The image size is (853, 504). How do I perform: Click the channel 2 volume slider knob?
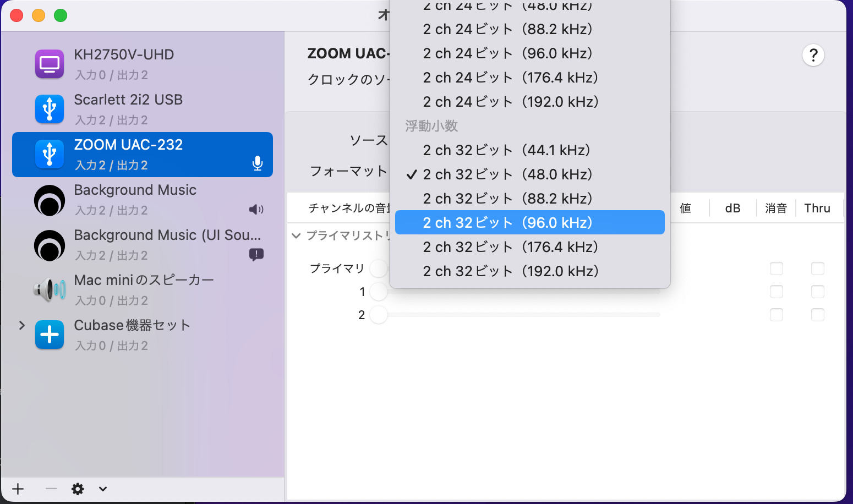(379, 315)
